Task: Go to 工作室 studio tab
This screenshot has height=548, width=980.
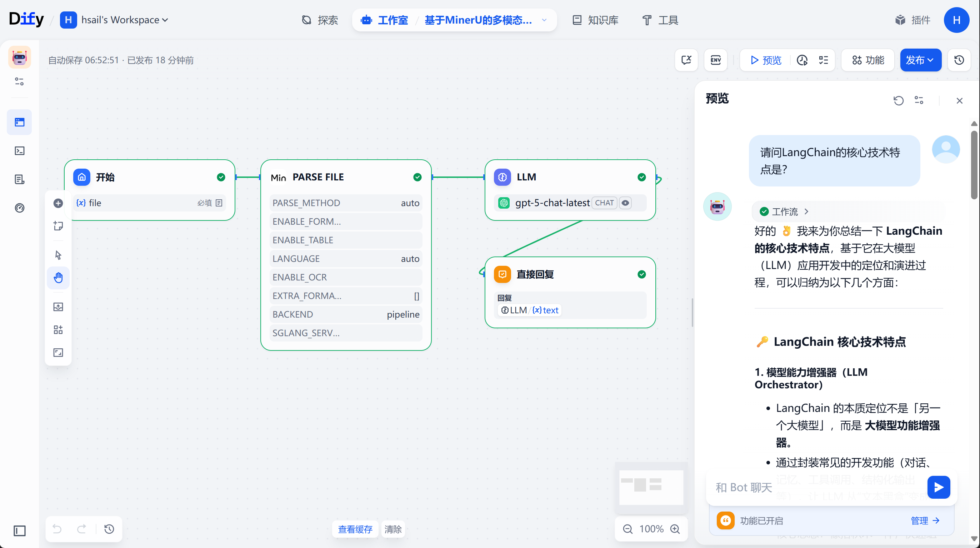Action: coord(384,20)
